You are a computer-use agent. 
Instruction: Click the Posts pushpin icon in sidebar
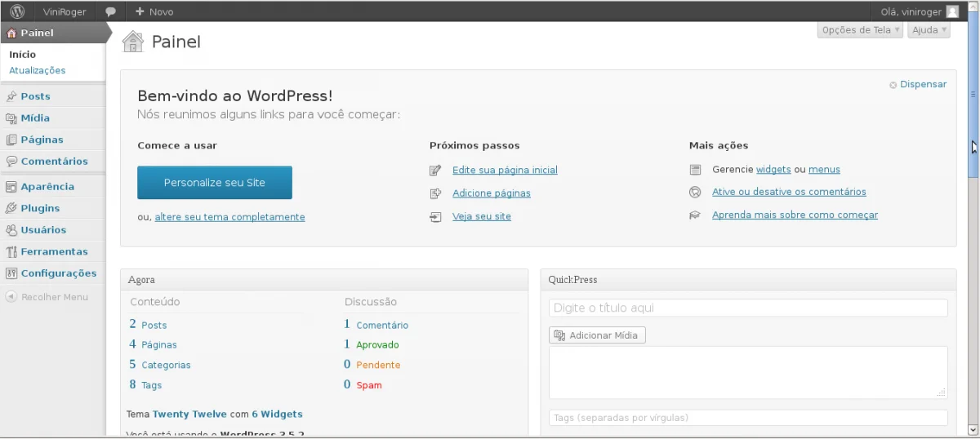[x=11, y=96]
